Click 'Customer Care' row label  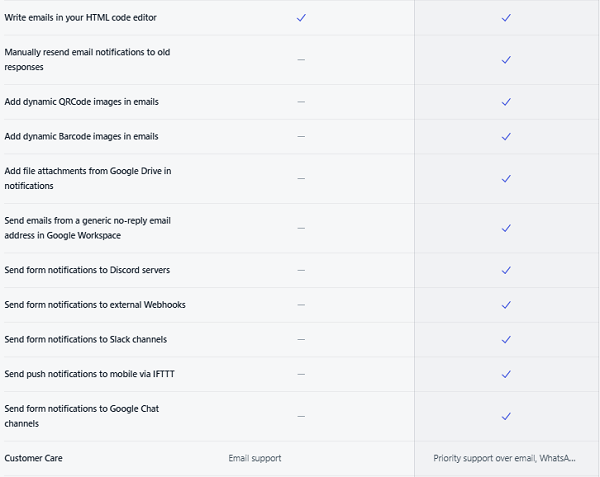32,458
